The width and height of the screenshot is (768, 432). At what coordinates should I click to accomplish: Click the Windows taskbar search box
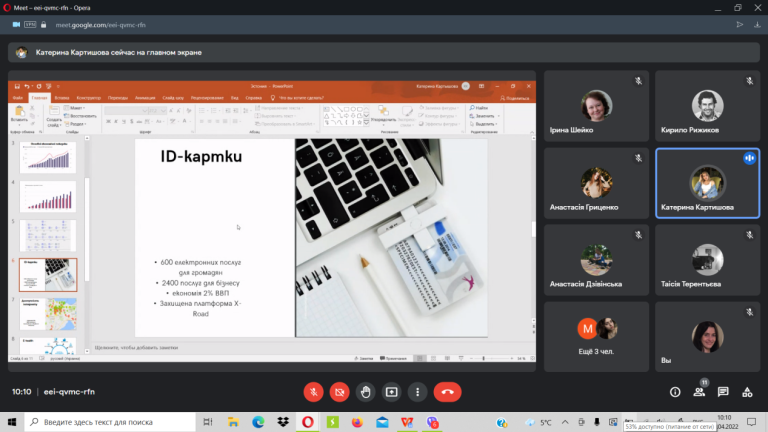point(110,422)
